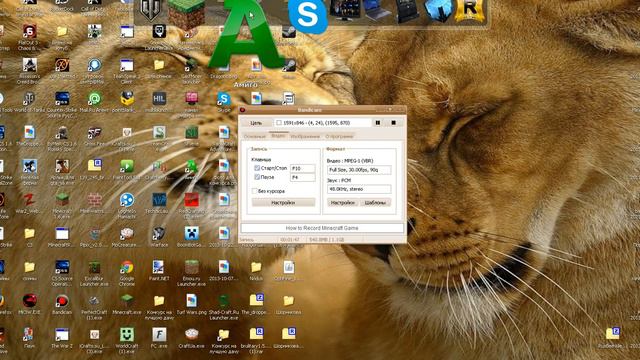Open the large Skype dock icon

(x=307, y=16)
